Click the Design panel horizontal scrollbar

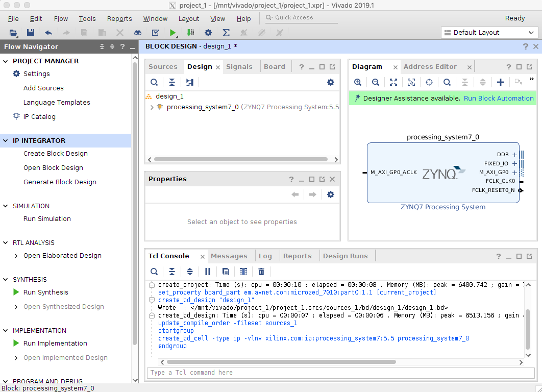click(x=240, y=160)
